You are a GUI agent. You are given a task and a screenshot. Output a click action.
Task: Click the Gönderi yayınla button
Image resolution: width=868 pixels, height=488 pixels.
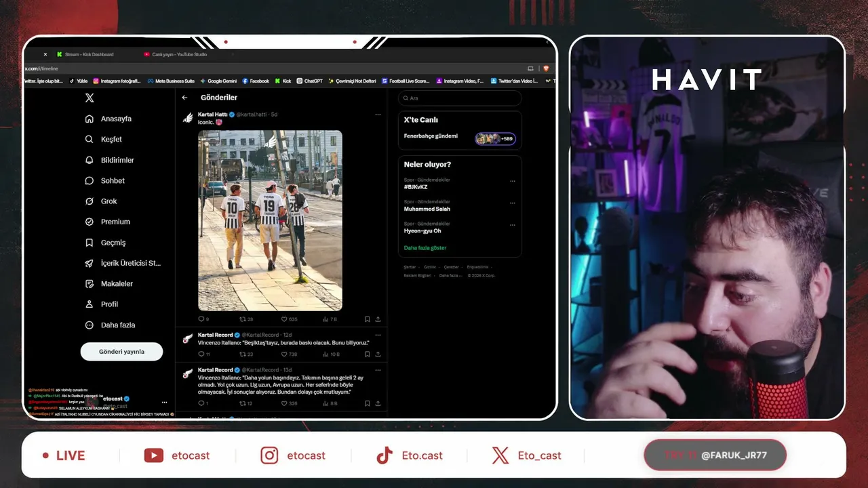[121, 352]
